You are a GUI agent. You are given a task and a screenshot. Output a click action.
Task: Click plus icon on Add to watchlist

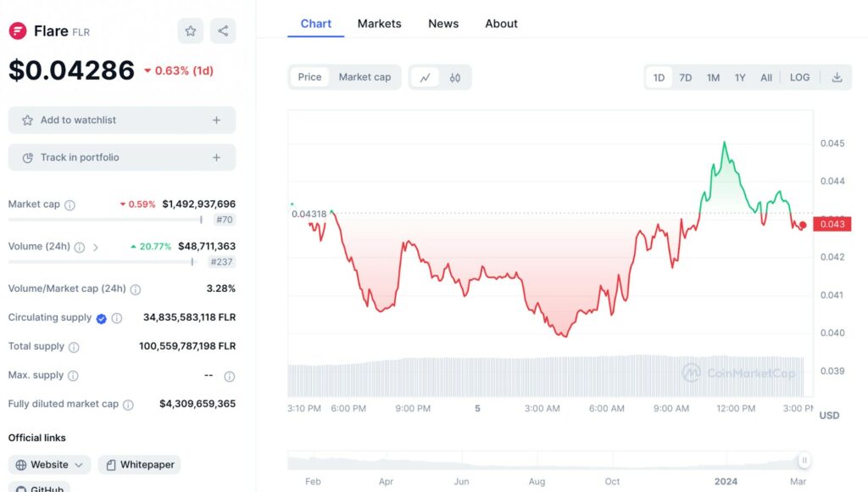tap(216, 120)
